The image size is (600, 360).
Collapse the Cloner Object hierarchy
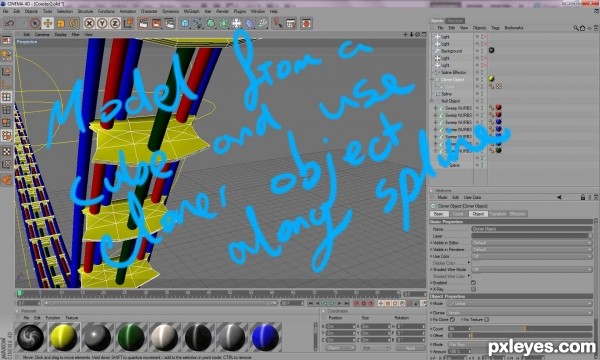click(432, 80)
